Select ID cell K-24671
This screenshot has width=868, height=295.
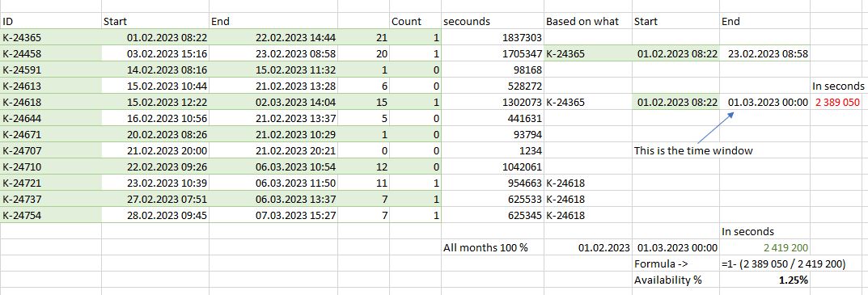(51, 134)
